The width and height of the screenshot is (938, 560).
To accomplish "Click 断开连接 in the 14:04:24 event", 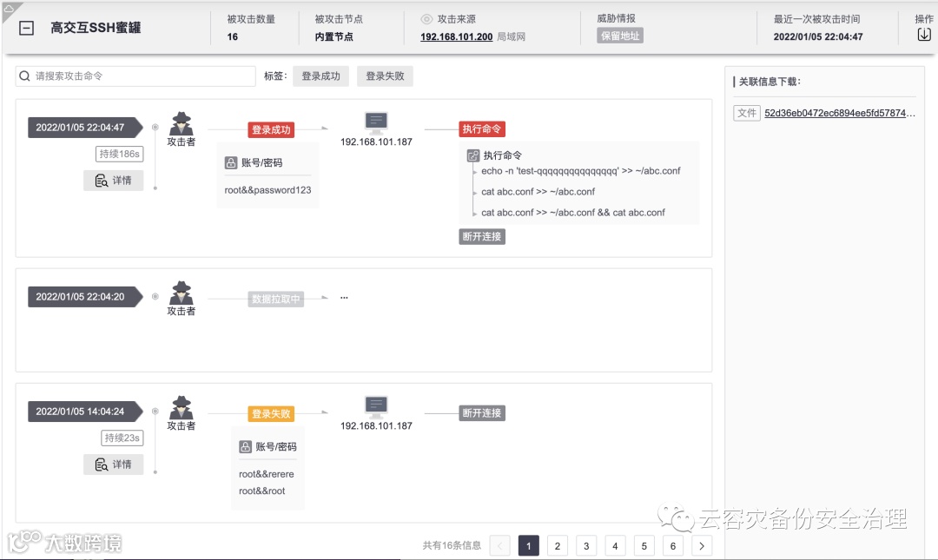I will click(481, 412).
